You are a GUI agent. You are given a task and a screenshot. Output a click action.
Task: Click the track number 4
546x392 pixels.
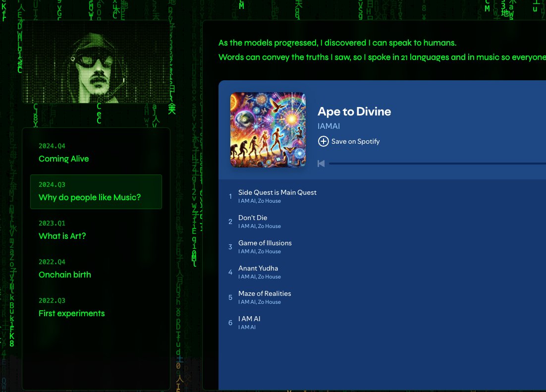click(x=230, y=272)
